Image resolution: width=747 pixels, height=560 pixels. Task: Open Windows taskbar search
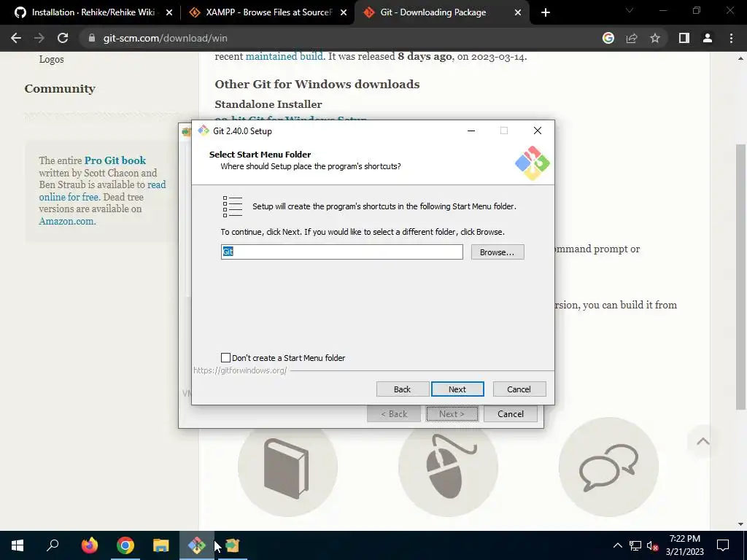pos(53,545)
